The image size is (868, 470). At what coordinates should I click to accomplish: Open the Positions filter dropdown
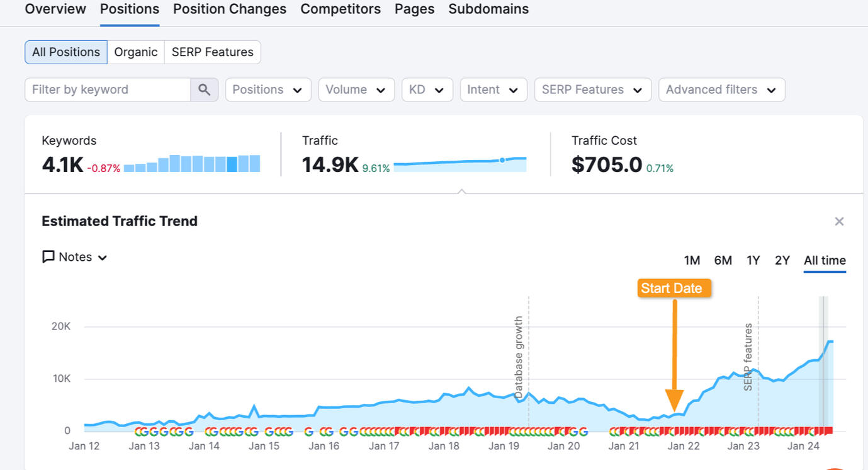pyautogui.click(x=268, y=89)
